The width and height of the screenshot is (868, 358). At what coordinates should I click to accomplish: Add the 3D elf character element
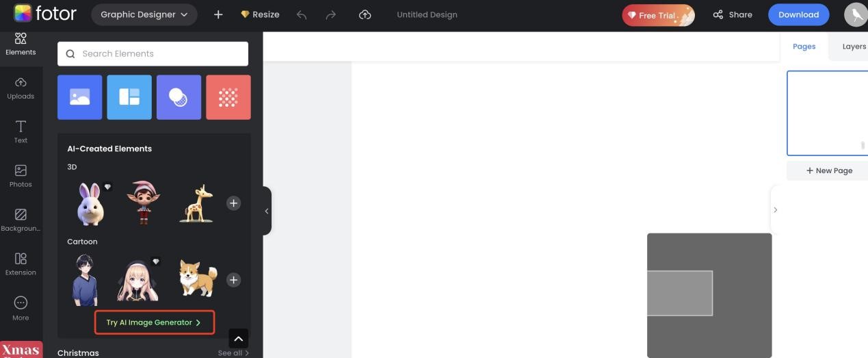tap(143, 203)
